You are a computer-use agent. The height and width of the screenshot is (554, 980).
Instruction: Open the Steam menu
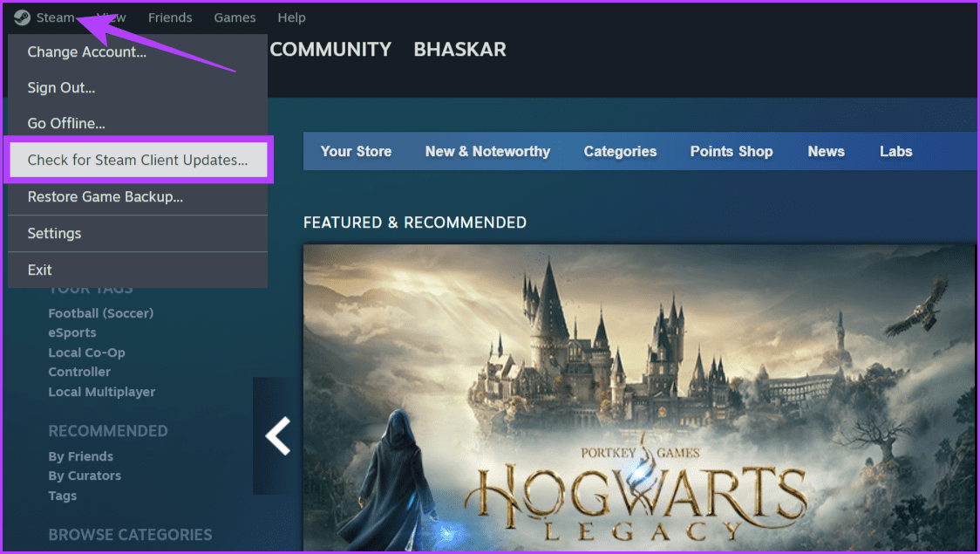(x=54, y=17)
